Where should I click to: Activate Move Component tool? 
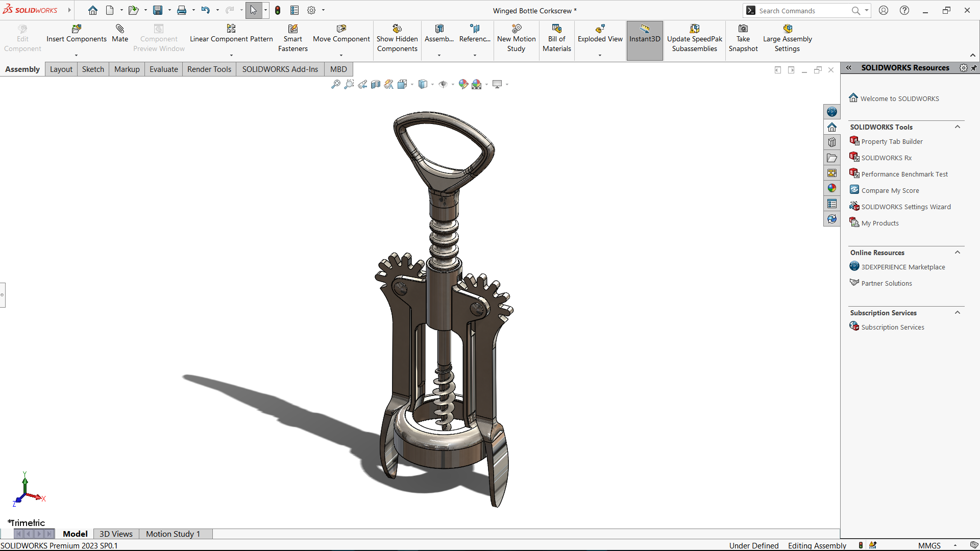click(341, 34)
